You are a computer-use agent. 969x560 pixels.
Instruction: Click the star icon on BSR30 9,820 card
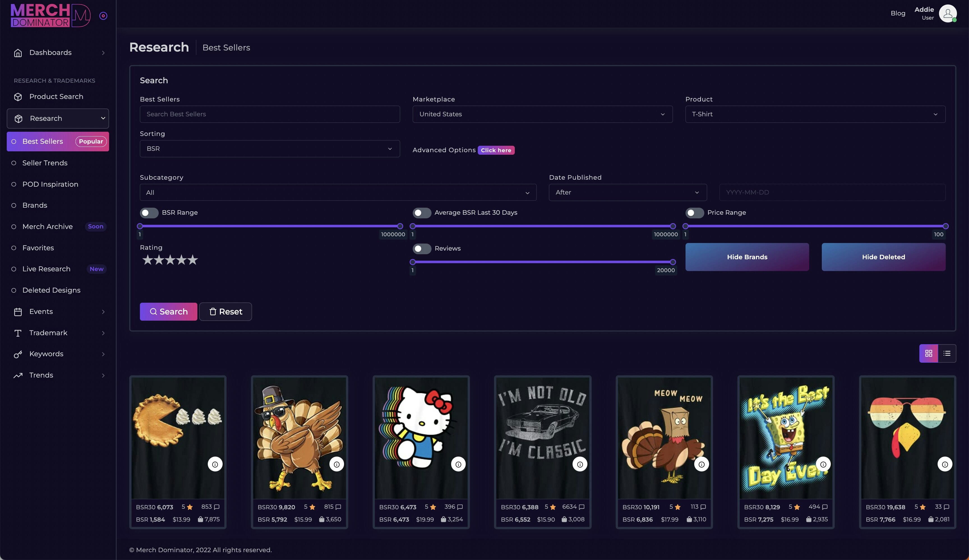(312, 507)
